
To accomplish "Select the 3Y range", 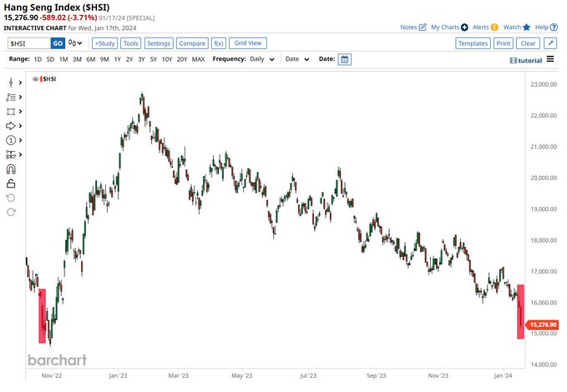I will [141, 59].
